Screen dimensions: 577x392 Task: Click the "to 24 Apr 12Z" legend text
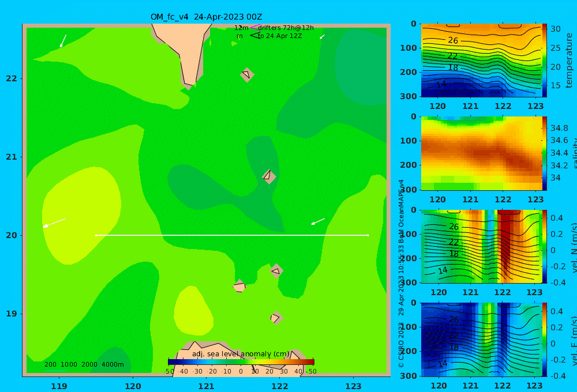pos(280,36)
